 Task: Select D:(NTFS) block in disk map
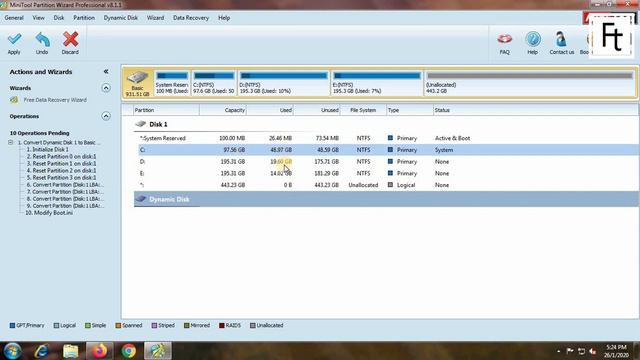click(x=284, y=83)
